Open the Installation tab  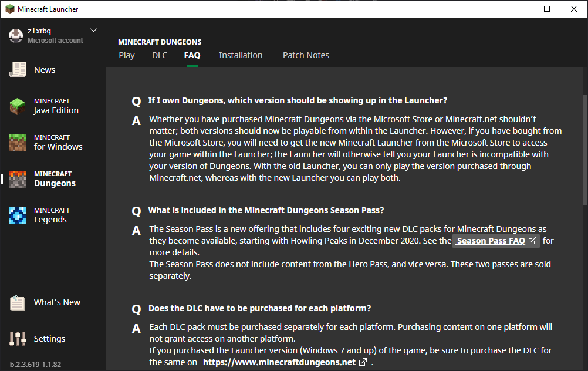click(241, 55)
